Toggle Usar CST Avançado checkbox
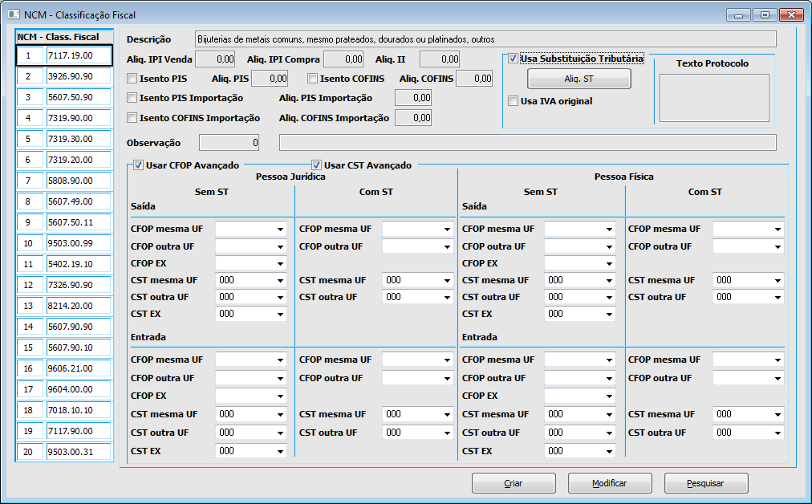This screenshot has width=812, height=504. click(x=317, y=165)
